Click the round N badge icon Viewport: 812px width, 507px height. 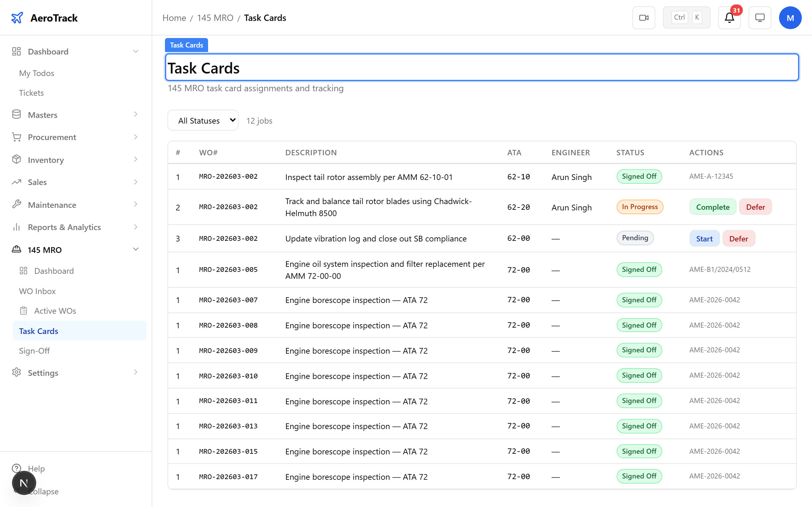pos(24,483)
